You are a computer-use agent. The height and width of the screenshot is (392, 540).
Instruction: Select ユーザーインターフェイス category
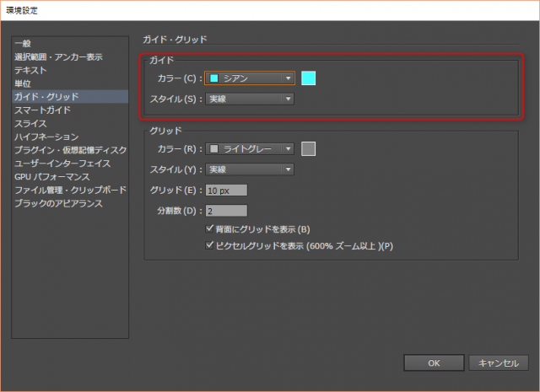(62, 163)
